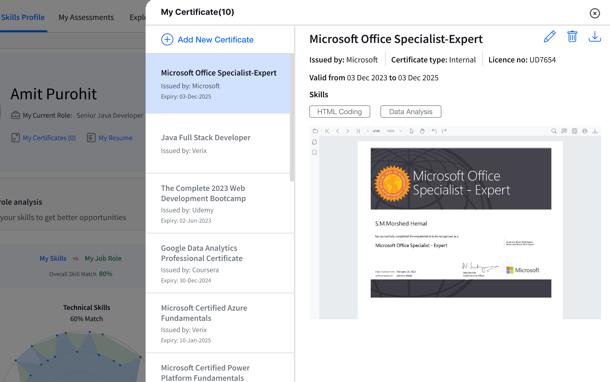Click the plus circle icon for new certificate
This screenshot has width=610, height=382.
click(x=167, y=39)
